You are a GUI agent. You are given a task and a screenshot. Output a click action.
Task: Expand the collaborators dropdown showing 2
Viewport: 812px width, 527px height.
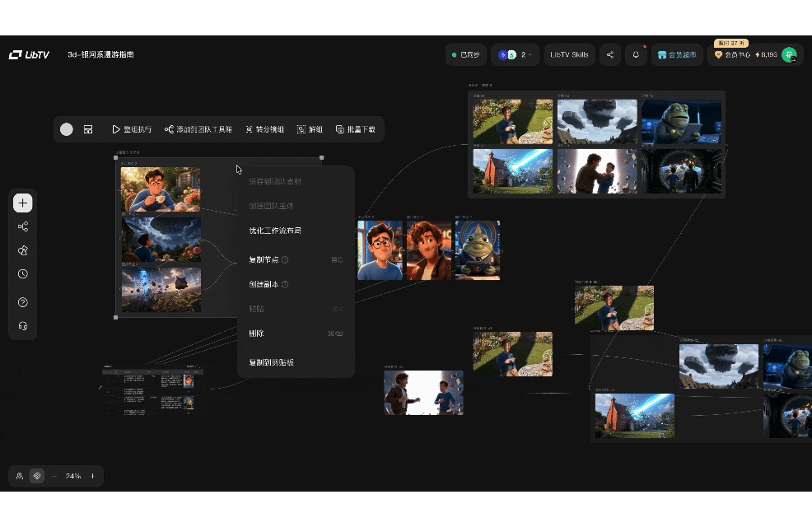515,55
